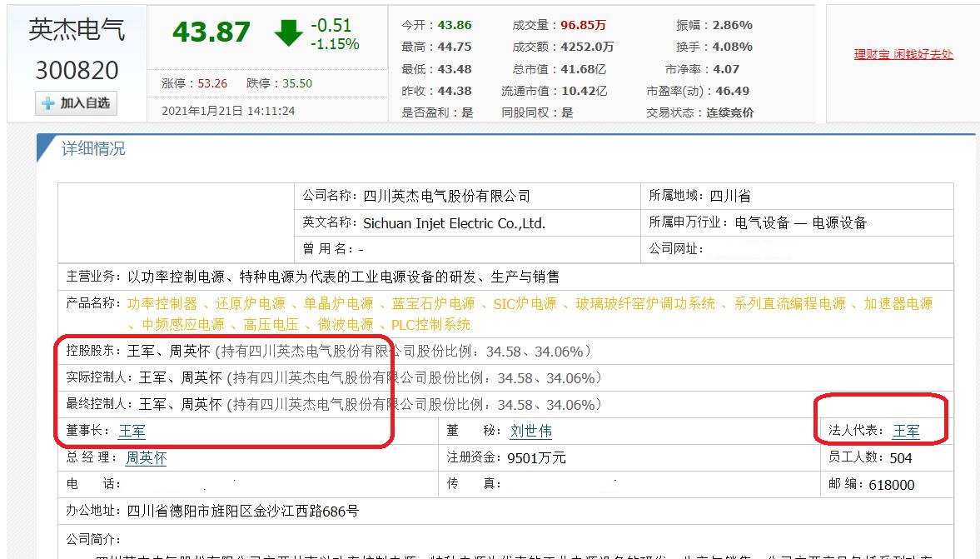Viewport: 980px width, 559px height.
Task: Open the 微波电源 product link
Action: coord(345,325)
